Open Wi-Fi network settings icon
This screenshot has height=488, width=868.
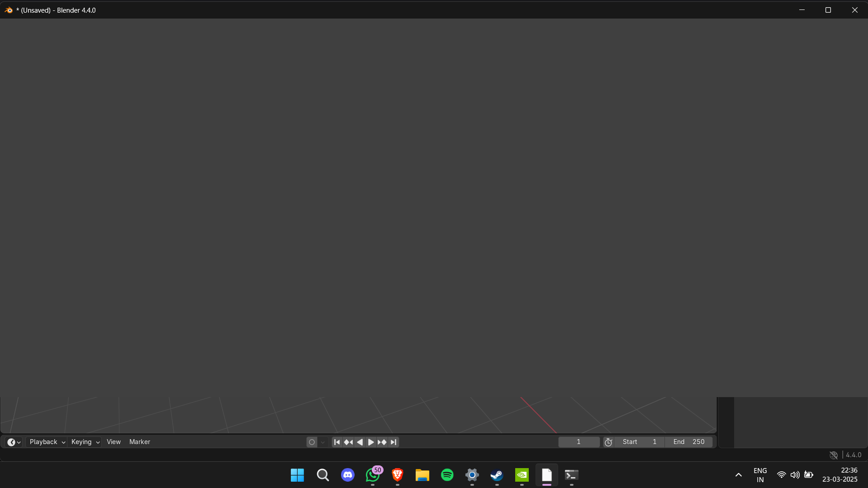point(781,475)
